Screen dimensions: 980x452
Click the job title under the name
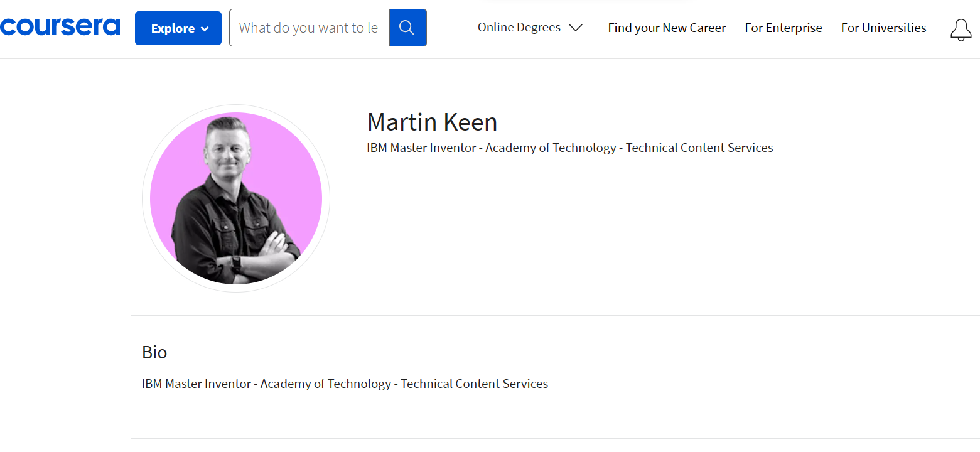tap(569, 148)
